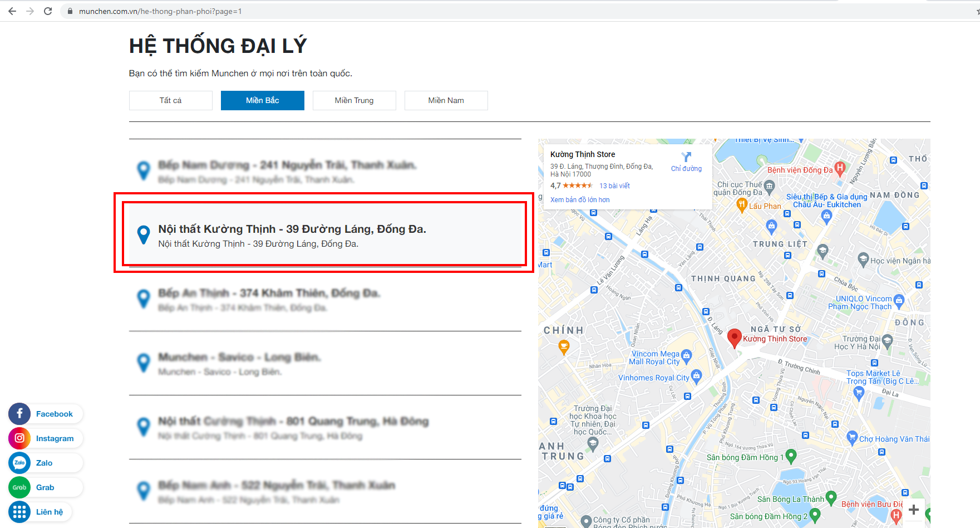Viewport: 980px width, 528px height.
Task: Click the NGÃ TƯ SỞ label on the map
Action: [776, 329]
